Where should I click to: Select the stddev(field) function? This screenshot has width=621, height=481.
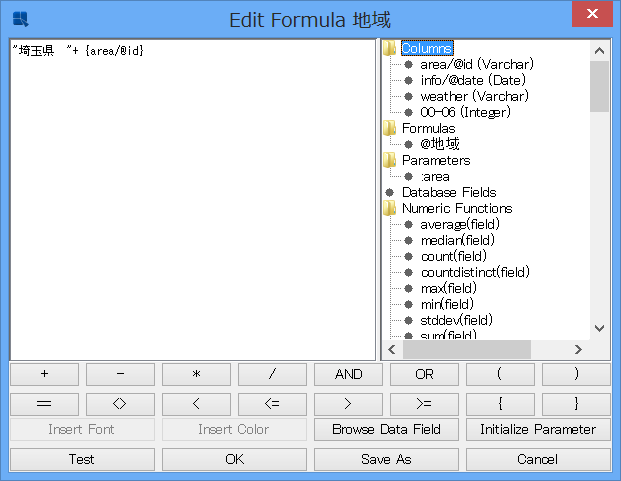(457, 320)
